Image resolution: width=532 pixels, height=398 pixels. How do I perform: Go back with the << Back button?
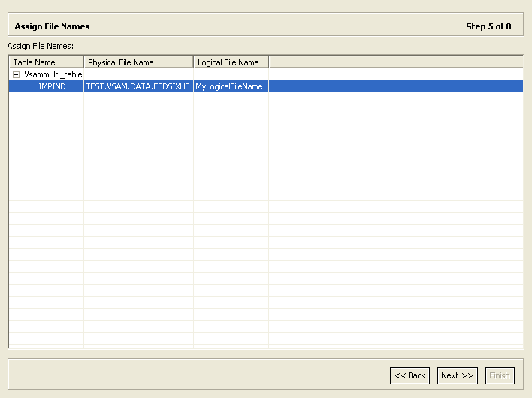[x=410, y=375]
